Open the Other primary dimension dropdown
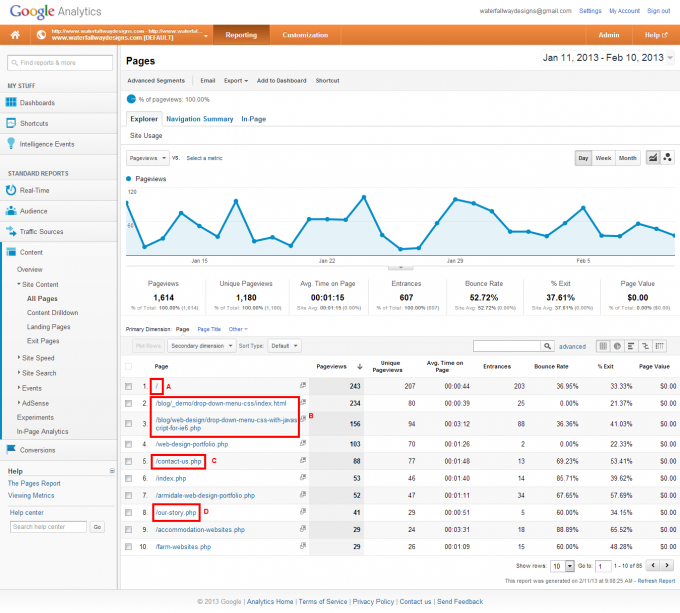This screenshot has width=680, height=613. (x=238, y=329)
